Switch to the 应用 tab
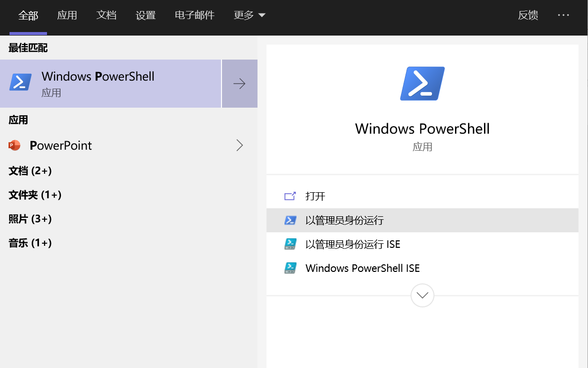The height and width of the screenshot is (368, 588). (67, 15)
